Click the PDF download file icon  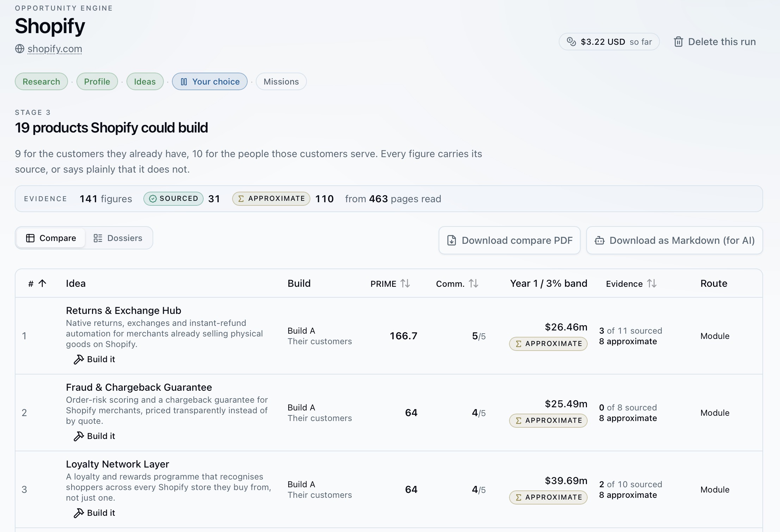452,240
